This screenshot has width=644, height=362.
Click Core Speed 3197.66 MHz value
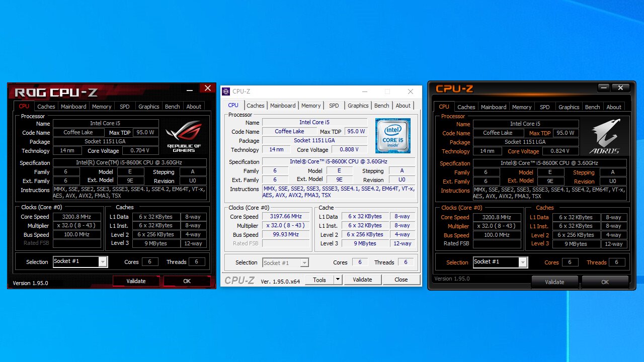coord(286,217)
